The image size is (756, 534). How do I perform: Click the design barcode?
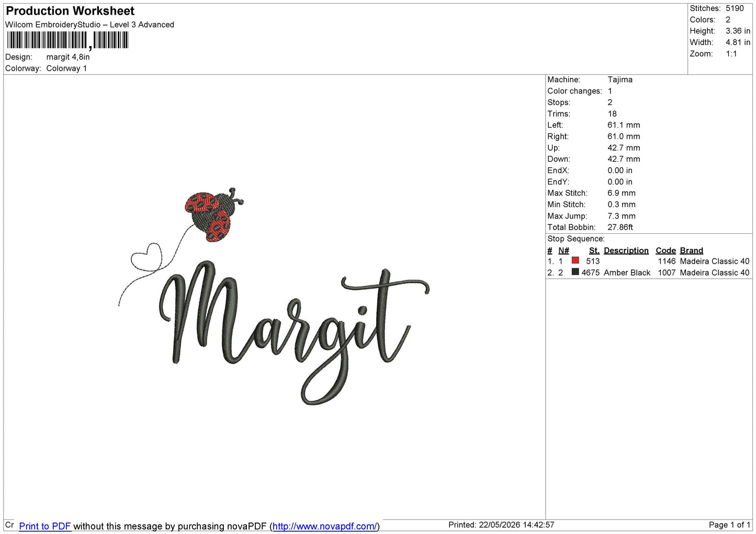click(67, 40)
